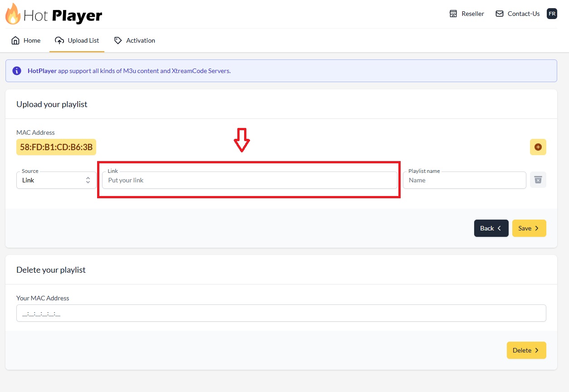Open the Contact-Us link
The height and width of the screenshot is (392, 569).
coord(518,14)
